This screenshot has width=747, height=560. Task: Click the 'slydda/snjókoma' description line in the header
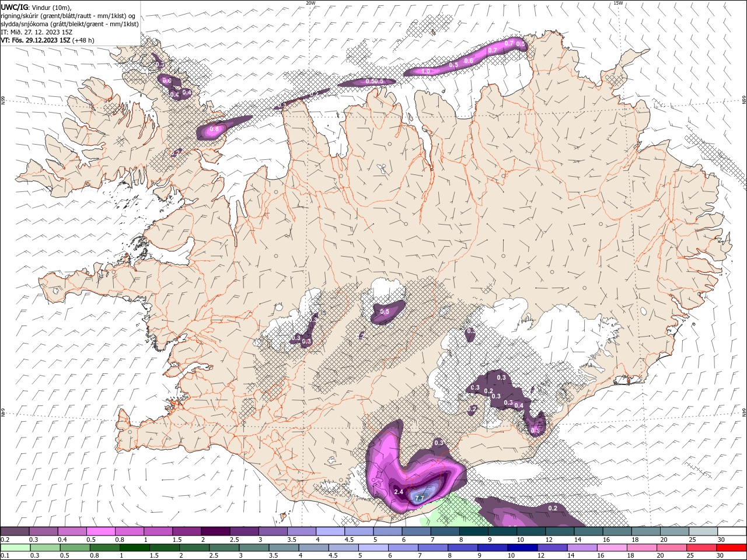[x=69, y=24]
